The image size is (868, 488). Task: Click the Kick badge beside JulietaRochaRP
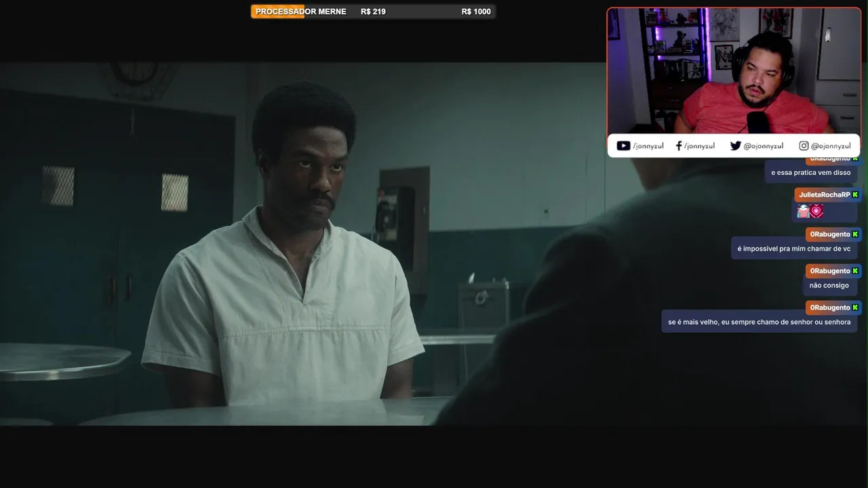(855, 195)
